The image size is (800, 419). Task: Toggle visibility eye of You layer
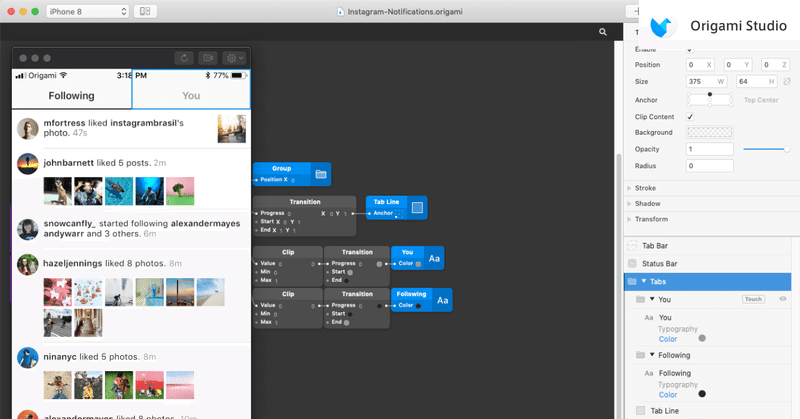click(783, 299)
